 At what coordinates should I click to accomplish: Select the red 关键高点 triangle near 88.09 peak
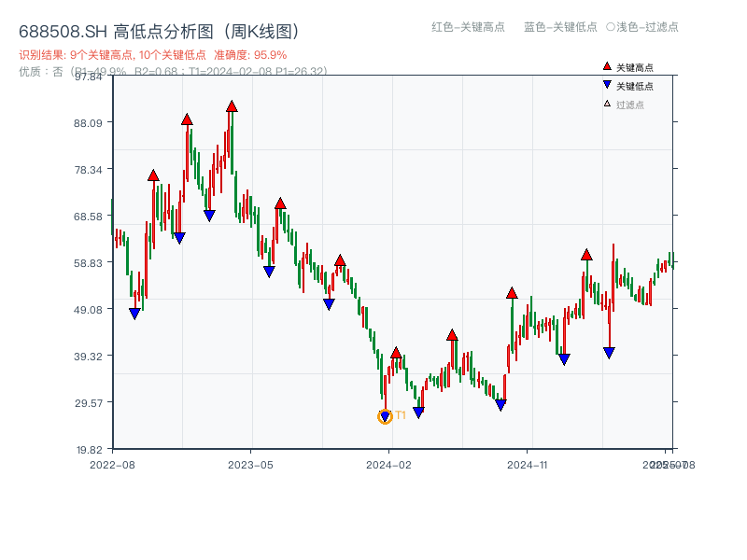[185, 119]
